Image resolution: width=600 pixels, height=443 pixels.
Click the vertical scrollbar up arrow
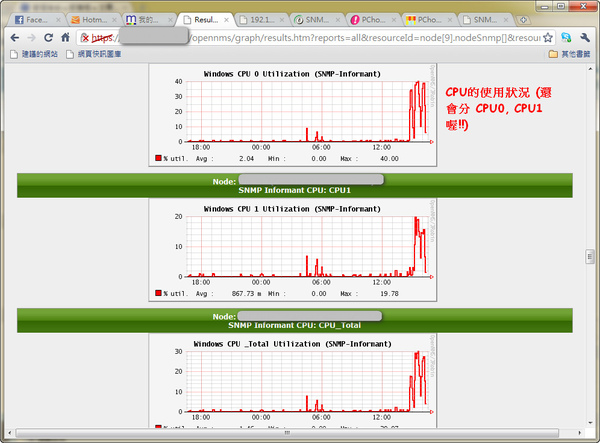590,69
